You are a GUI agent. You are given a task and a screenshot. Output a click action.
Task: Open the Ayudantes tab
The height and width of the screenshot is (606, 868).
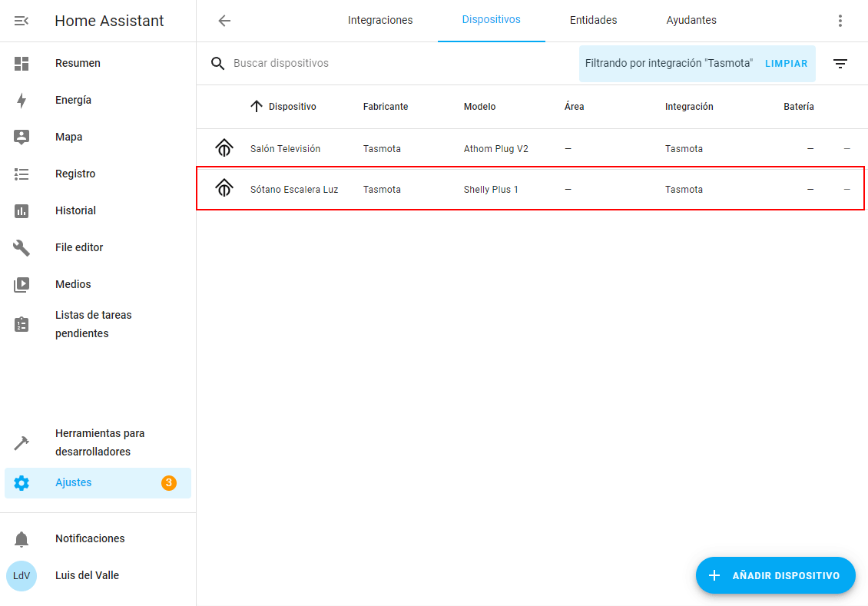pos(691,20)
